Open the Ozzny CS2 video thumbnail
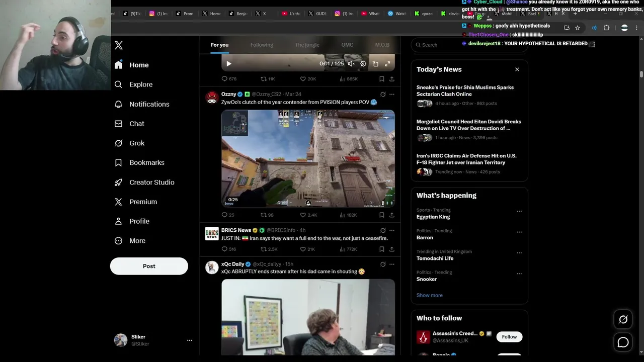The image size is (644, 362). (x=308, y=158)
